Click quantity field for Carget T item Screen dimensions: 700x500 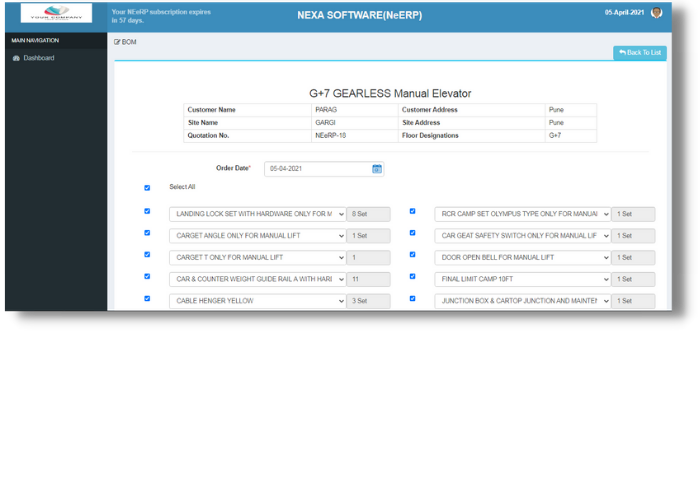coord(368,258)
